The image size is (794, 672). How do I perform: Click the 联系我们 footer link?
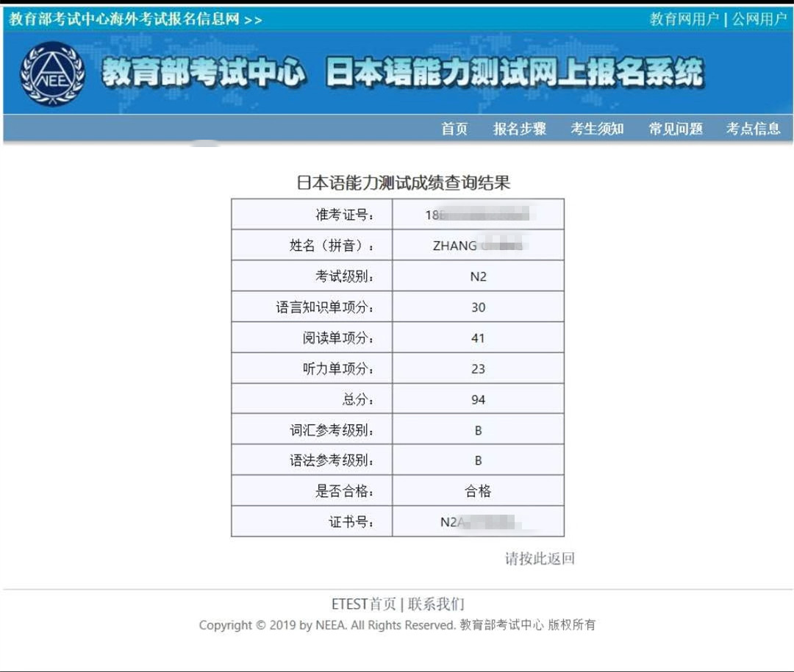tap(437, 604)
